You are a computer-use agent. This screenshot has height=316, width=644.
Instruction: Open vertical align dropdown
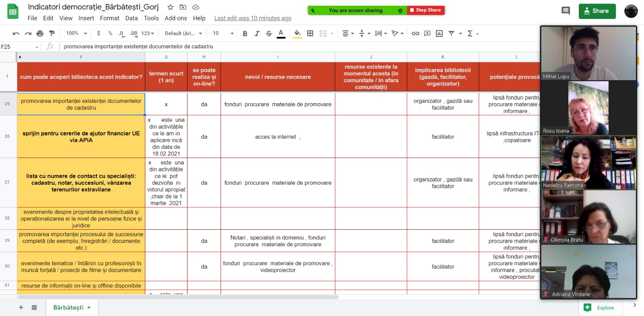coord(364,33)
